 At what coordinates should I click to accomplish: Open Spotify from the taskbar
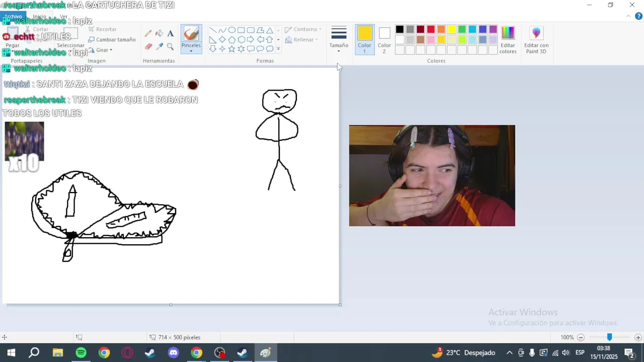[81, 352]
